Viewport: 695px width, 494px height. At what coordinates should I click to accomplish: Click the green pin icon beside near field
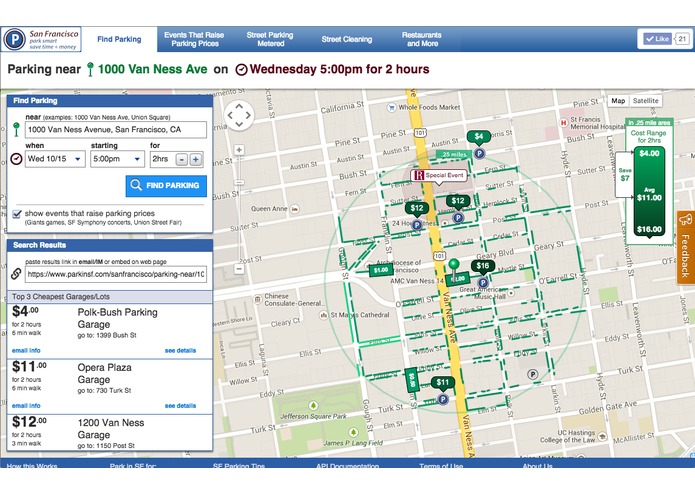tap(16, 129)
